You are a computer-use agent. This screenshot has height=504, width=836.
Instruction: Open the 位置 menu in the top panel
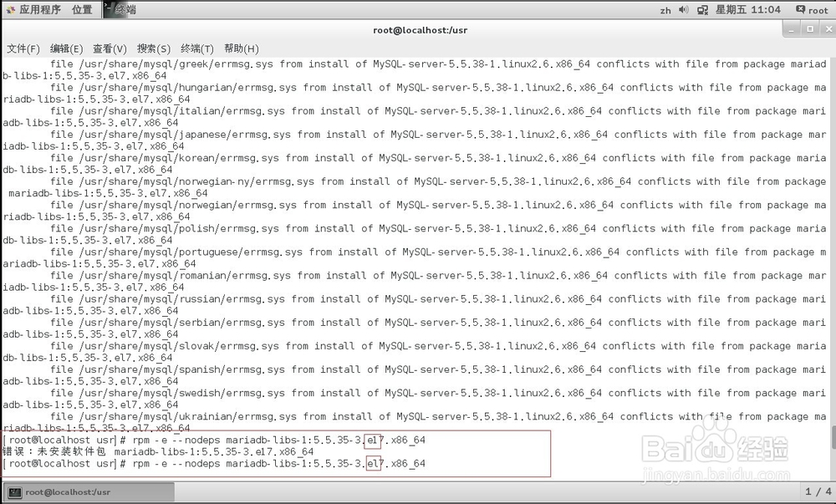[x=82, y=9]
